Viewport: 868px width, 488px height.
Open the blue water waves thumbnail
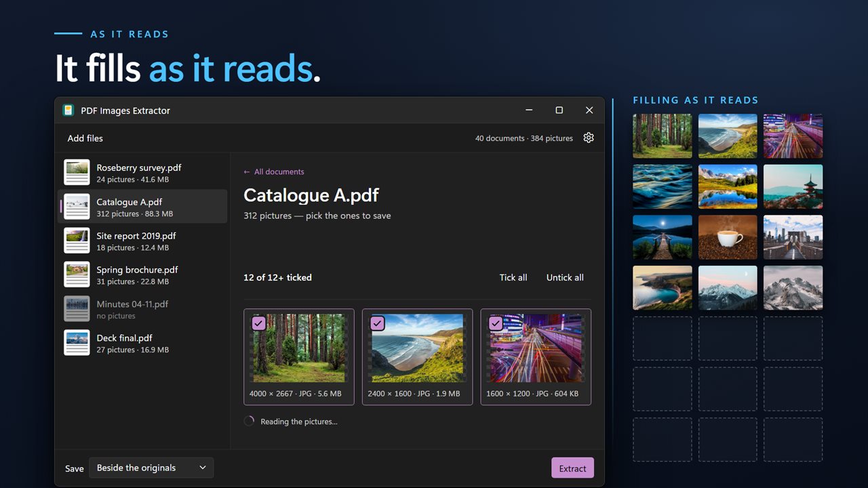[663, 186]
